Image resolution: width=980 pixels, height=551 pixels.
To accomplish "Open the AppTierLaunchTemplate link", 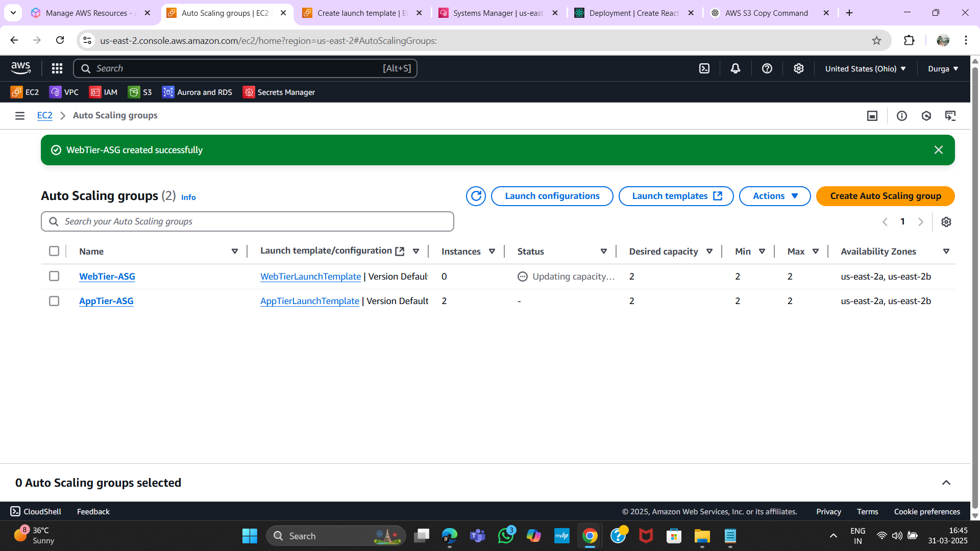I will (x=309, y=301).
